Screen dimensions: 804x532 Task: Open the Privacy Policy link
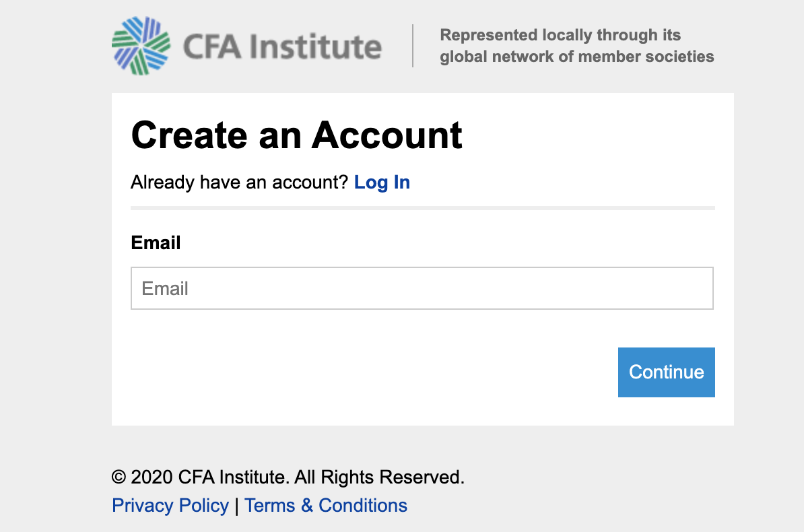point(170,505)
